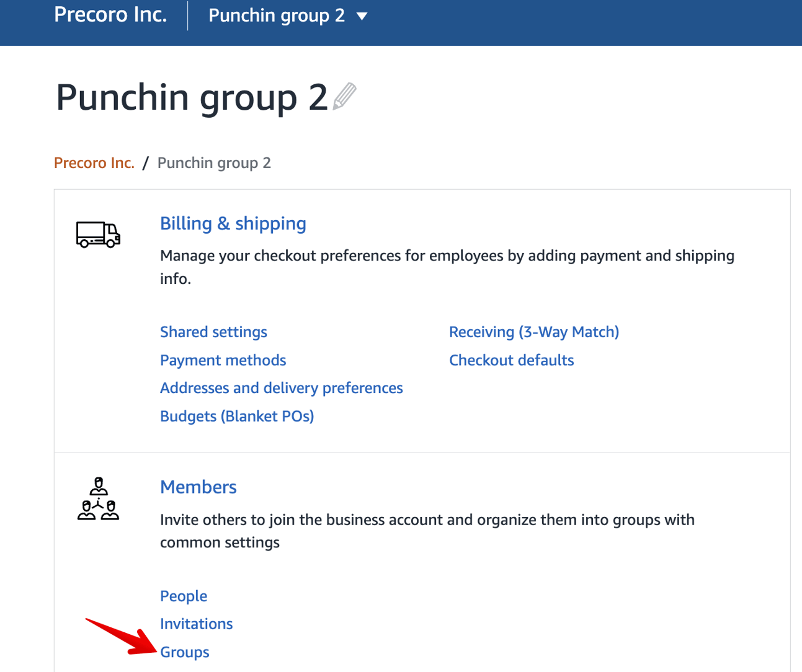Expand the Punchin group 2 group selector
Screen dimensions: 802x672
tap(277, 15)
